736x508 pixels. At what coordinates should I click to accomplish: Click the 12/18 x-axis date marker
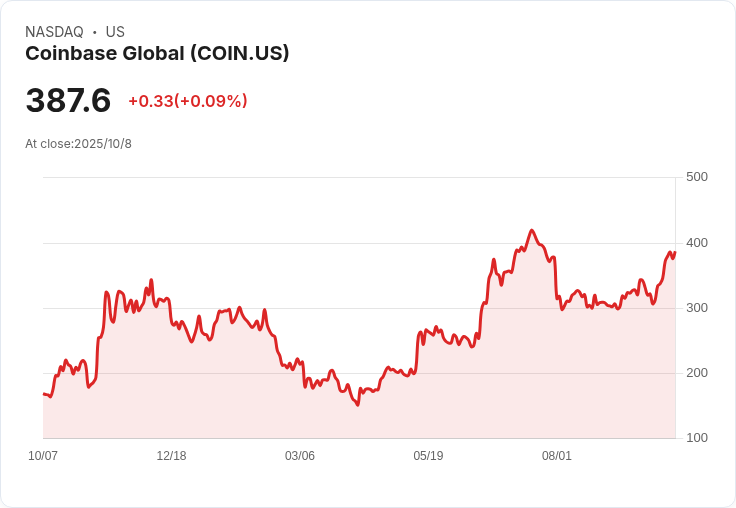171,456
